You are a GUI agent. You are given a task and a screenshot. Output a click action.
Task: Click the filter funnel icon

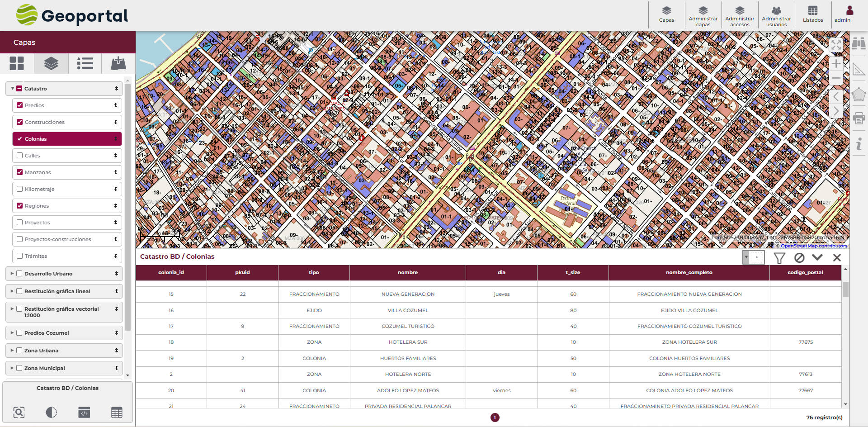coord(779,258)
